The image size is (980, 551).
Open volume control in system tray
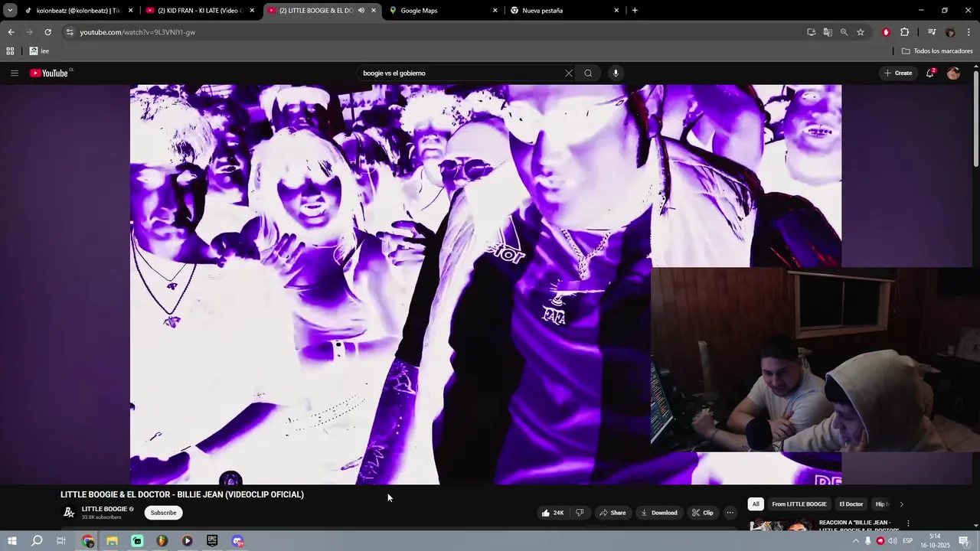[893, 541]
